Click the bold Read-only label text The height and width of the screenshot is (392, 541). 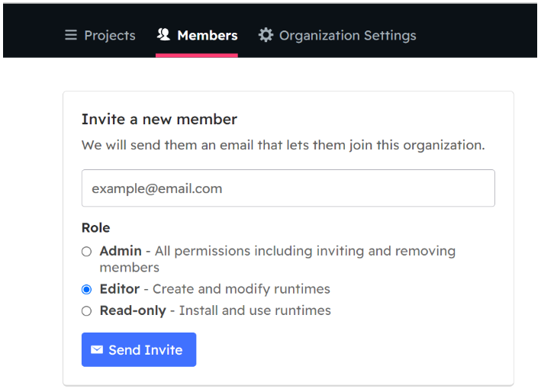click(x=133, y=310)
